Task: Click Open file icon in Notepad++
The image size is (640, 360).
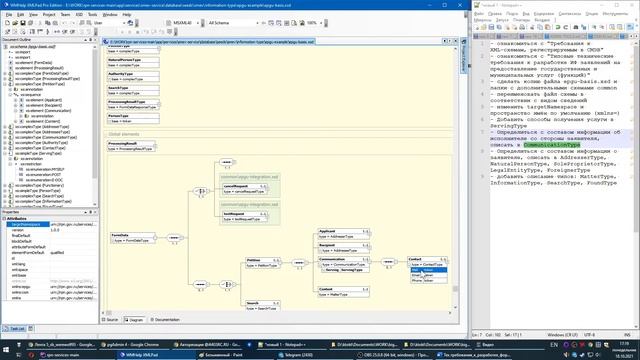Action: [x=484, y=27]
